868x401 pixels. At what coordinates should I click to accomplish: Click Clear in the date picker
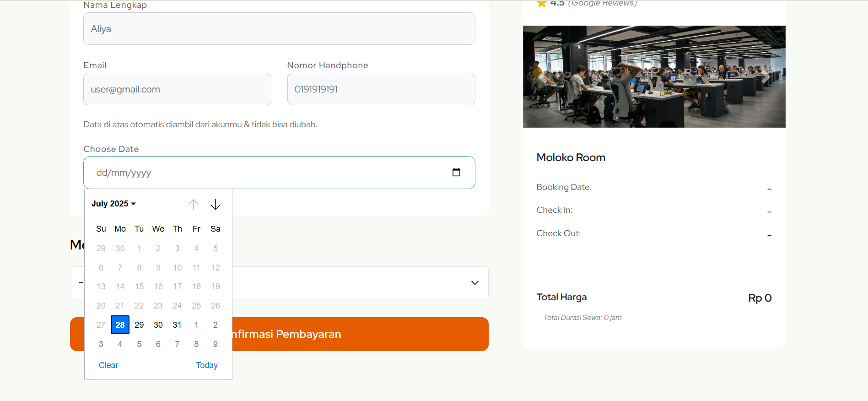point(108,365)
